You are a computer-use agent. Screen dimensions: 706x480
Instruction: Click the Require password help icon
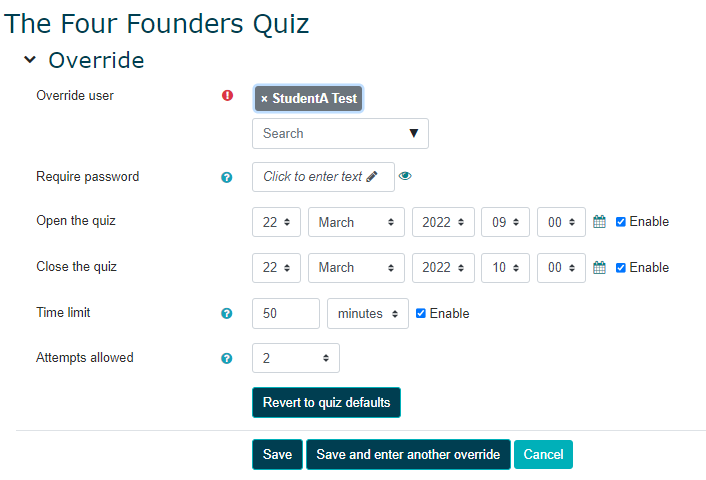coord(226,177)
